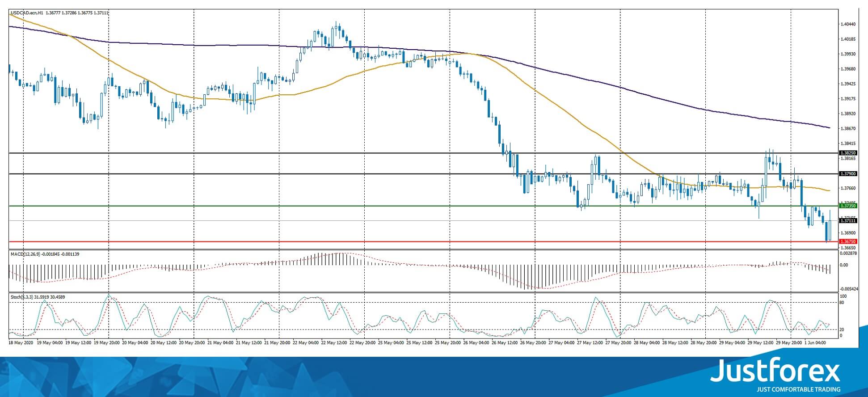868x397 pixels.
Task: Click the 20 May 04:00 time label
Action: (x=135, y=343)
